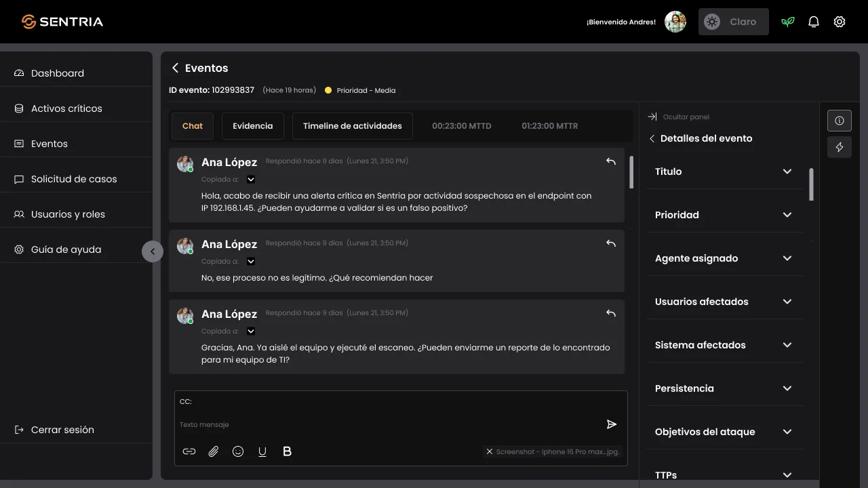Toggle the Claro light theme switch
Image resolution: width=868 pixels, height=488 pixels.
tap(734, 22)
